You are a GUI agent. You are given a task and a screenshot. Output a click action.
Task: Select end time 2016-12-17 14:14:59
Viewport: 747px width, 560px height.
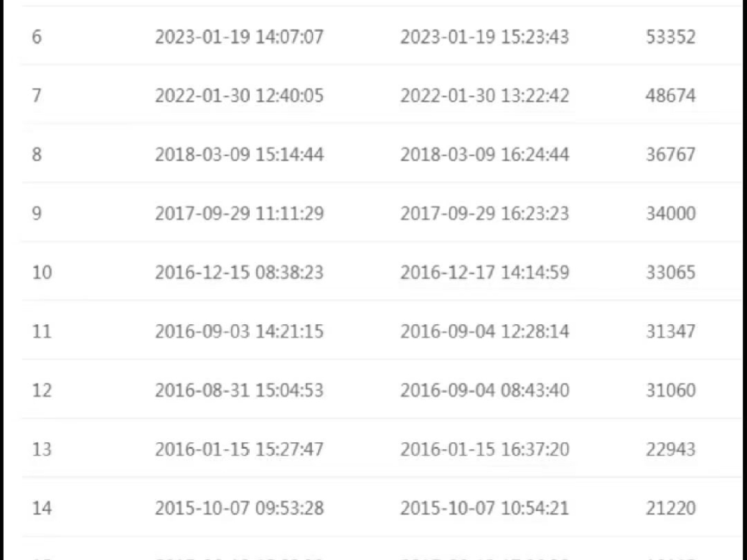point(484,273)
